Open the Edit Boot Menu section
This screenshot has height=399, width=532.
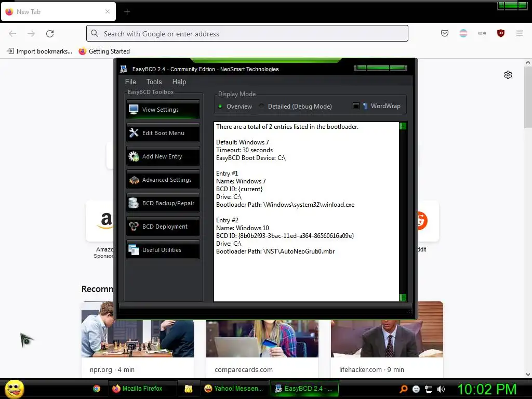click(x=163, y=132)
